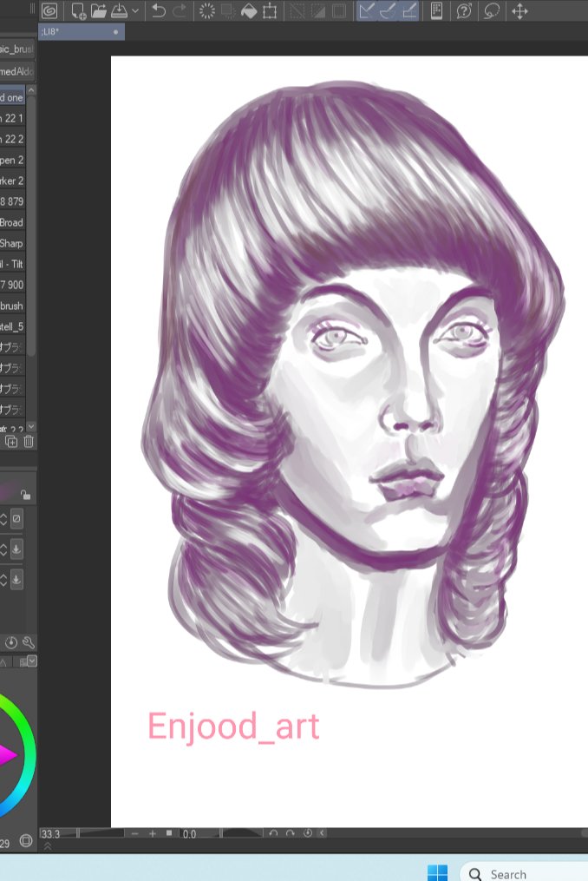Open Windows Search box
Image resolution: width=588 pixels, height=881 pixels.
[525, 874]
